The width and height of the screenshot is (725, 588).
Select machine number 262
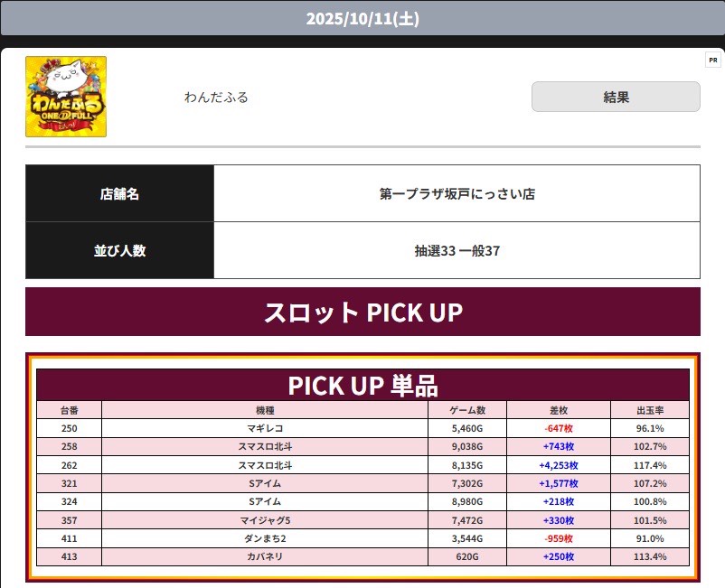[69, 465]
